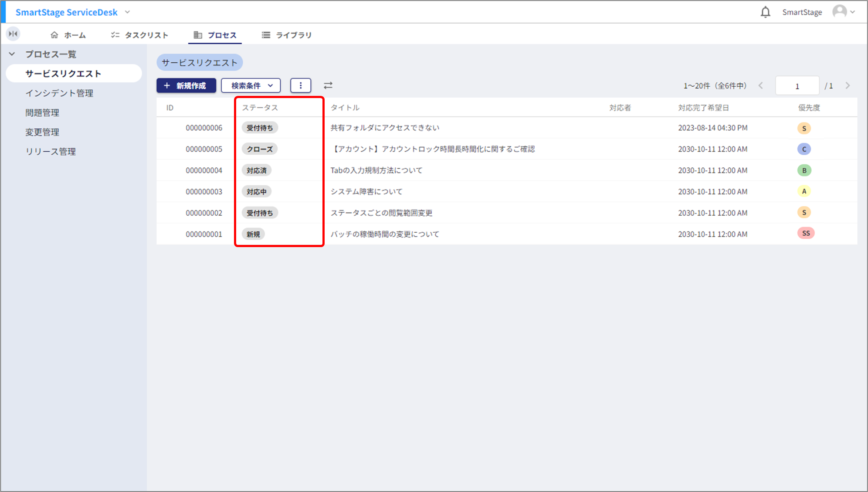Open the three-dot more options menu

coord(301,85)
